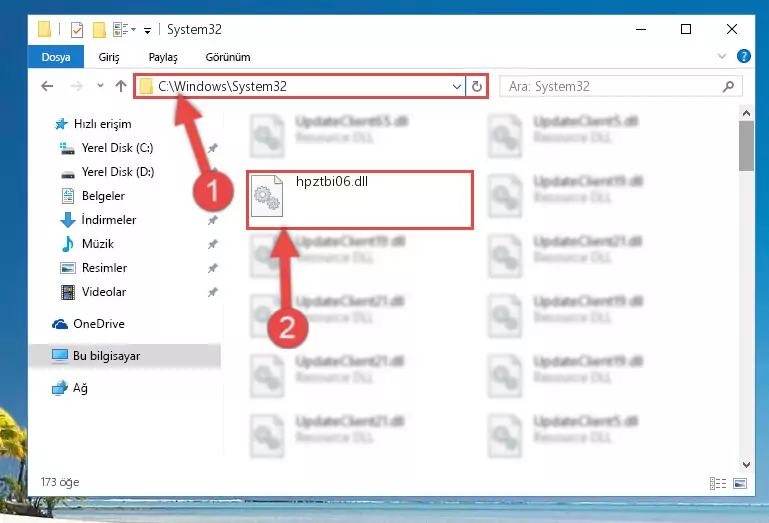Click the pin icon next to Müzik
The height and width of the screenshot is (523, 769).
point(212,244)
